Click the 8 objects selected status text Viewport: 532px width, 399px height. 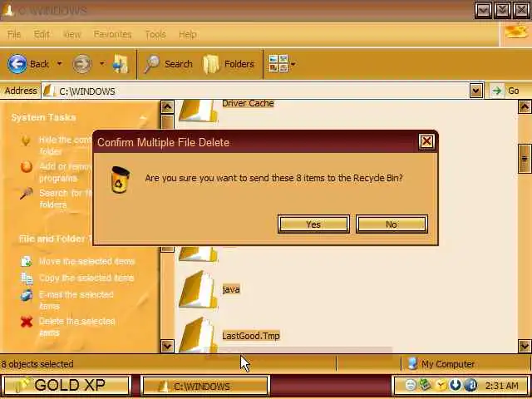point(37,364)
